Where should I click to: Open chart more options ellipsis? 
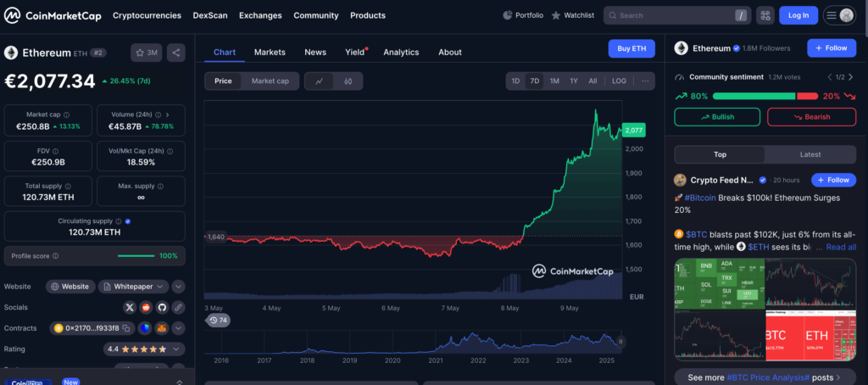pos(645,81)
